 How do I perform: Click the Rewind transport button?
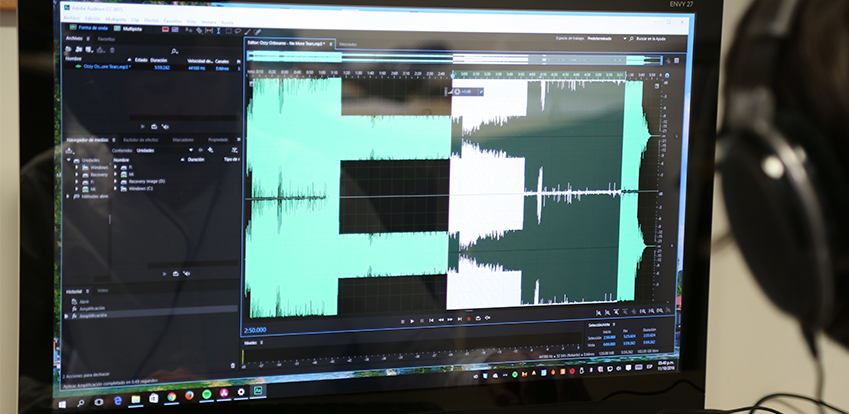[x=441, y=320]
